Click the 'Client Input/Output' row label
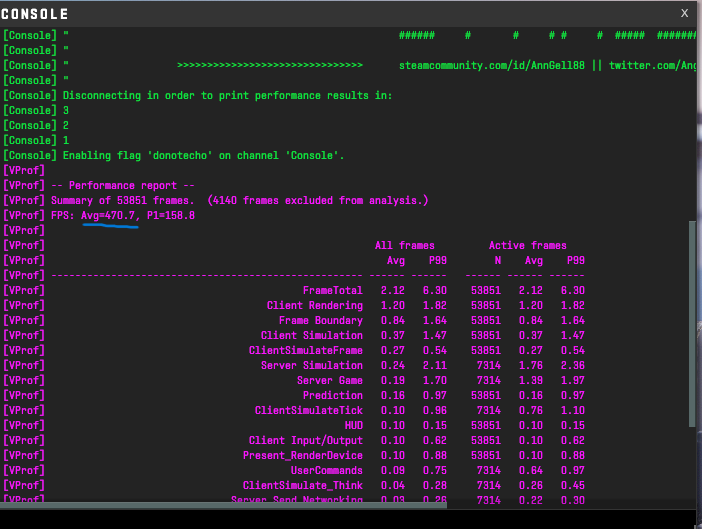The width and height of the screenshot is (702, 529). click(x=306, y=440)
